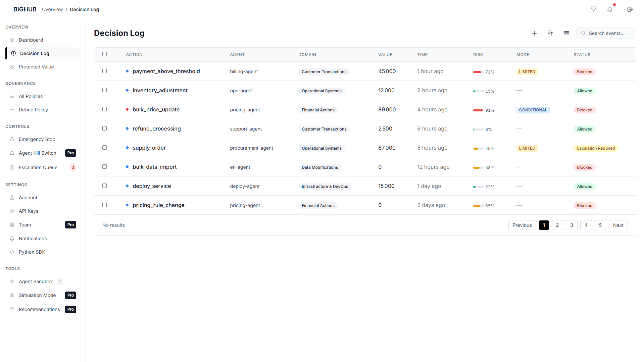Open notifications via the bell icon
644x362 pixels.
click(x=610, y=9)
